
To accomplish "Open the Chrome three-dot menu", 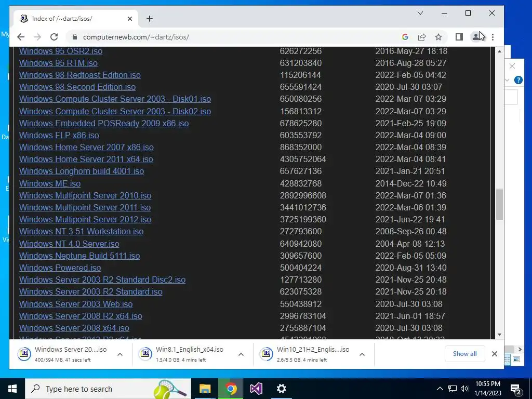I will coord(493,37).
